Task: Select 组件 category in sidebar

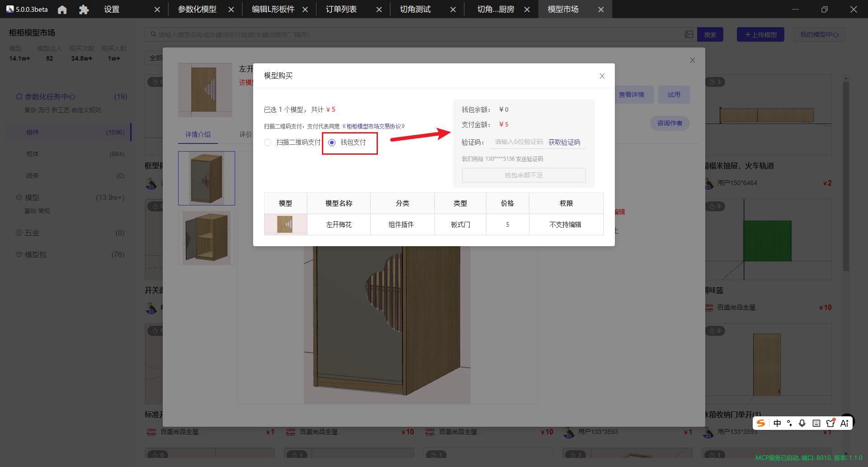Action: (68, 132)
